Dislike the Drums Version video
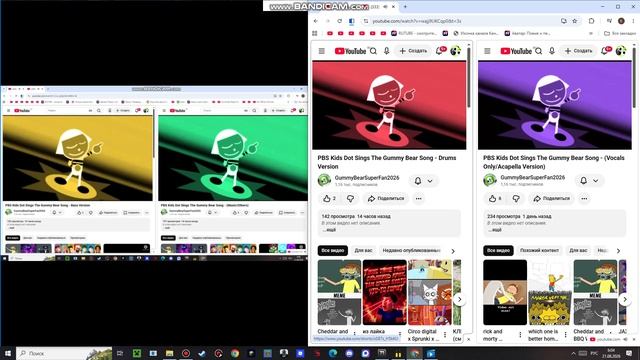 click(x=350, y=198)
